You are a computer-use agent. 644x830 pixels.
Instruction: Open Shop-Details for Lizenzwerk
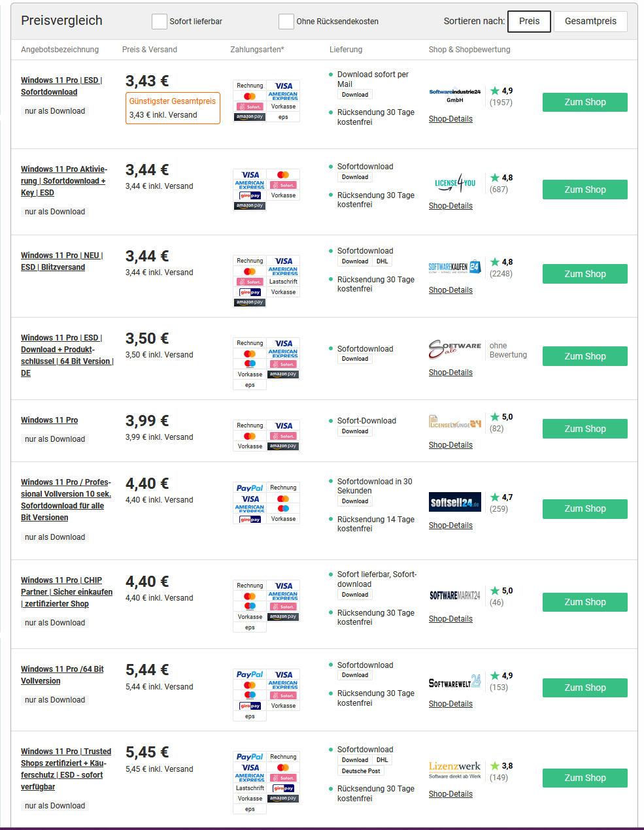450,794
